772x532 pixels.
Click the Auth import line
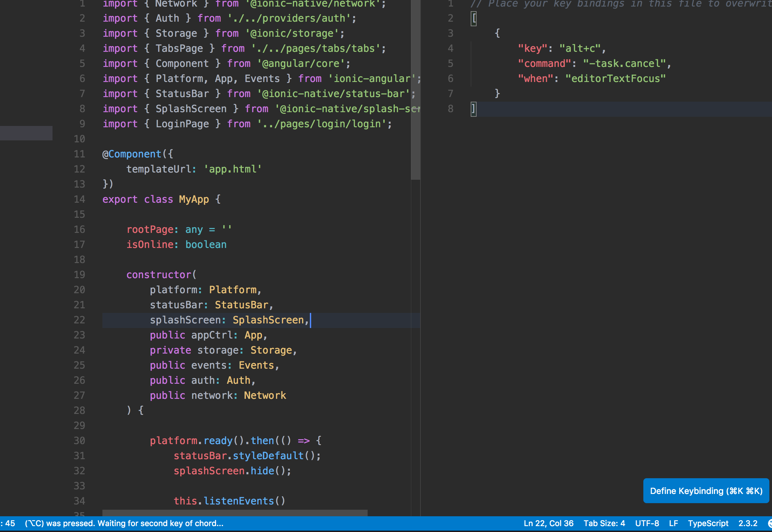(x=229, y=18)
